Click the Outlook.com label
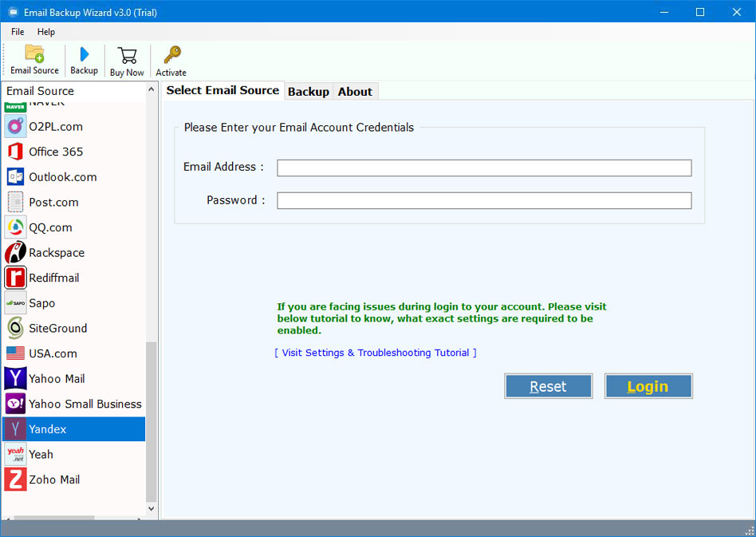 (63, 177)
